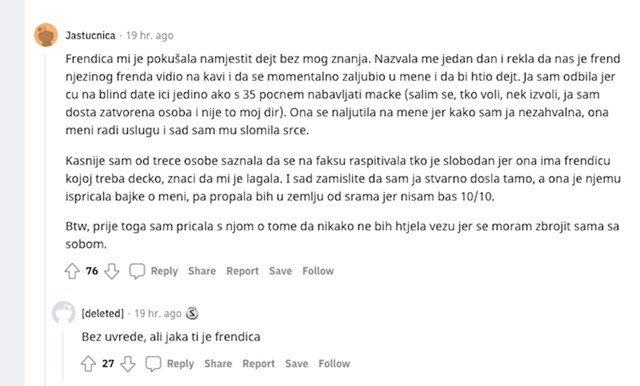Upvote Jastucnica's comment

pyautogui.click(x=72, y=271)
